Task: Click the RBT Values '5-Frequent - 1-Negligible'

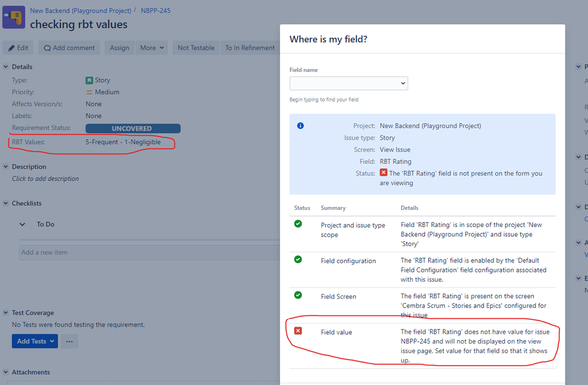Action: pyautogui.click(x=123, y=142)
